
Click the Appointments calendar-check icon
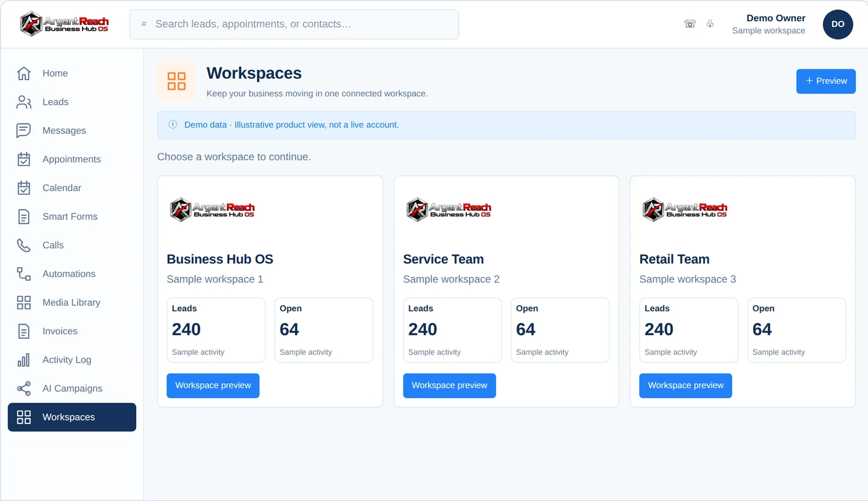24,159
